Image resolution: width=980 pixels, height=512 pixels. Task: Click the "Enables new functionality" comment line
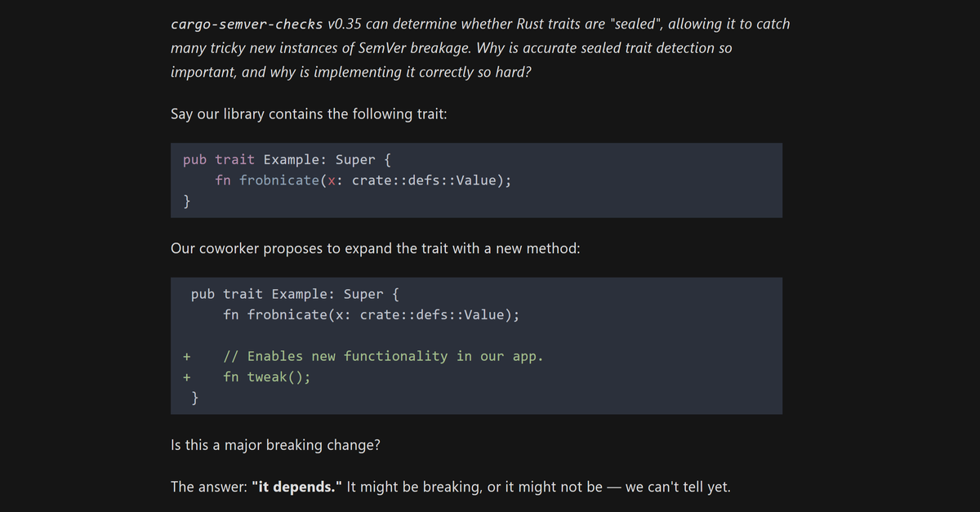pos(383,356)
